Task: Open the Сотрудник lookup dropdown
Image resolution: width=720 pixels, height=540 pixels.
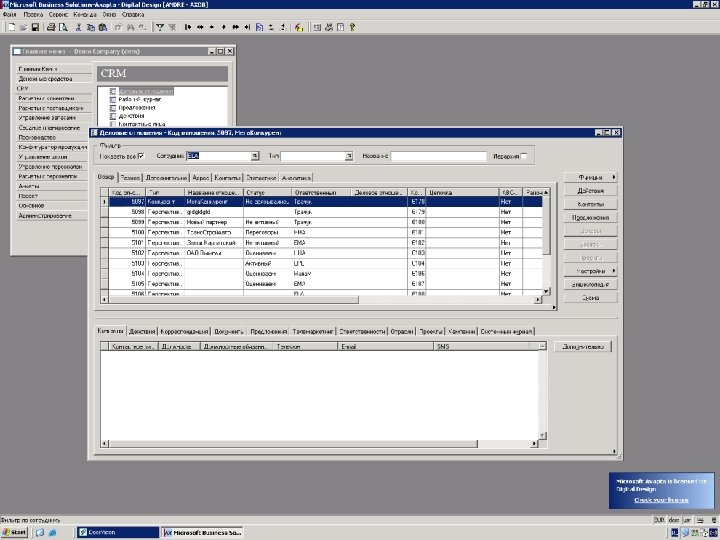Action: pos(255,156)
